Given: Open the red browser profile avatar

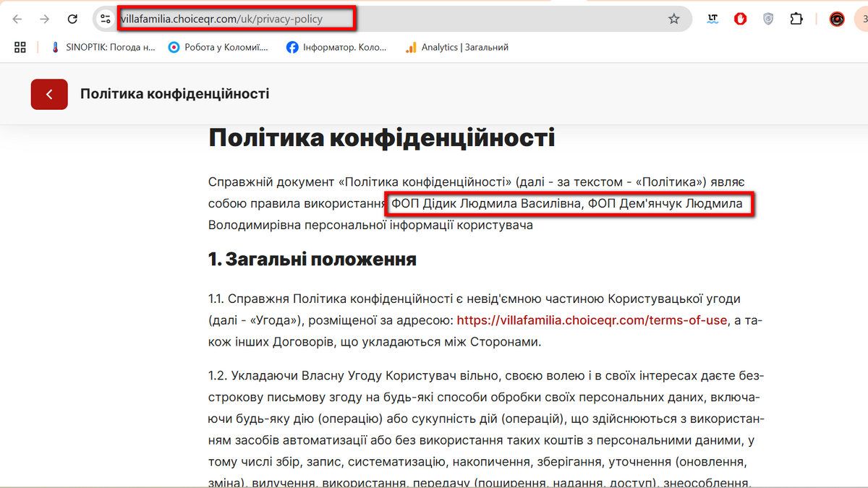Looking at the screenshot, I should tap(838, 19).
